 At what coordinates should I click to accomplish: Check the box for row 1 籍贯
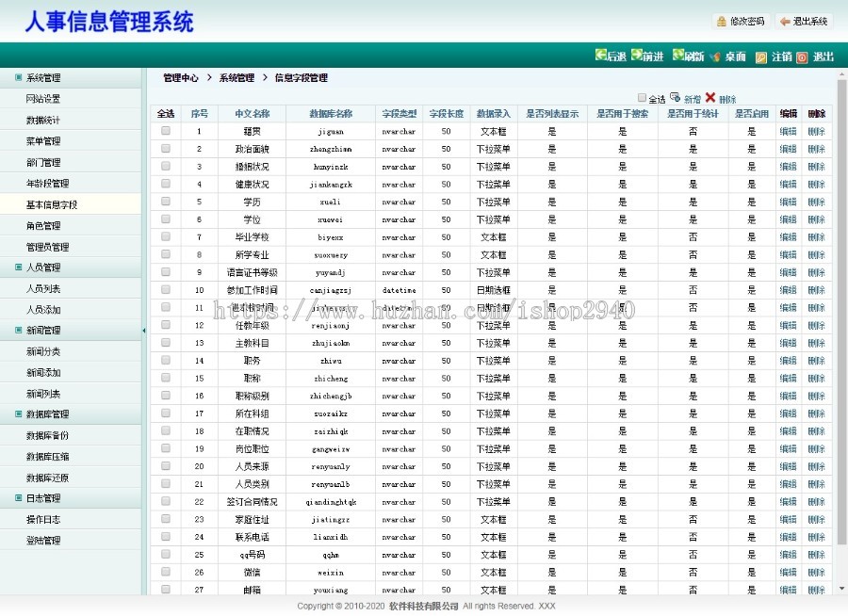(x=166, y=131)
